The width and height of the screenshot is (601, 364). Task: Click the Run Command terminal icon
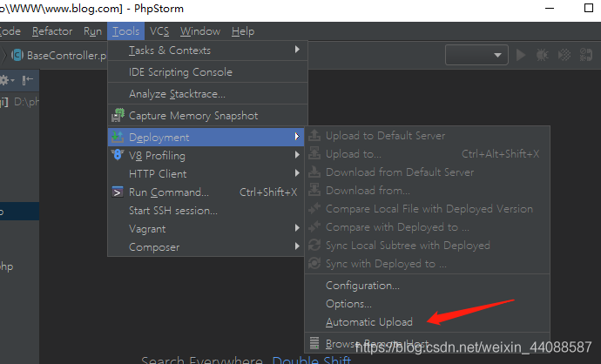(118, 192)
